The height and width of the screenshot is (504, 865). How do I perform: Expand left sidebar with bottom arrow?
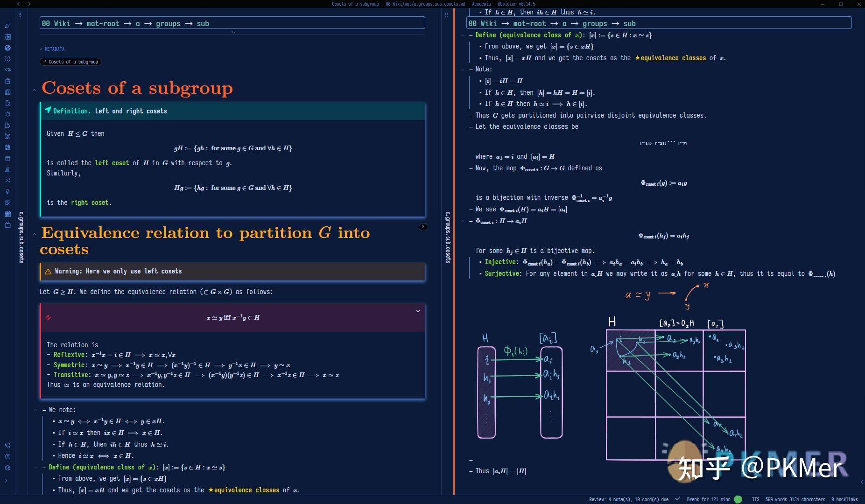[x=6, y=480]
